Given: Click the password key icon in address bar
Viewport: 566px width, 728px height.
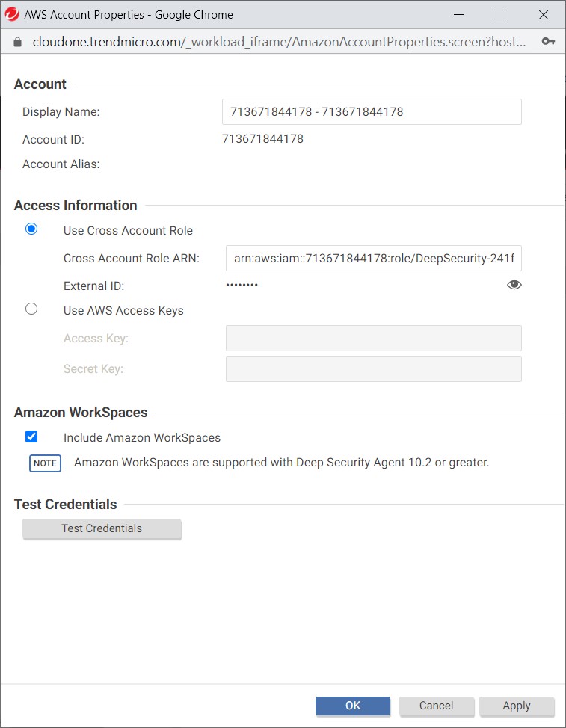Looking at the screenshot, I should (548, 41).
